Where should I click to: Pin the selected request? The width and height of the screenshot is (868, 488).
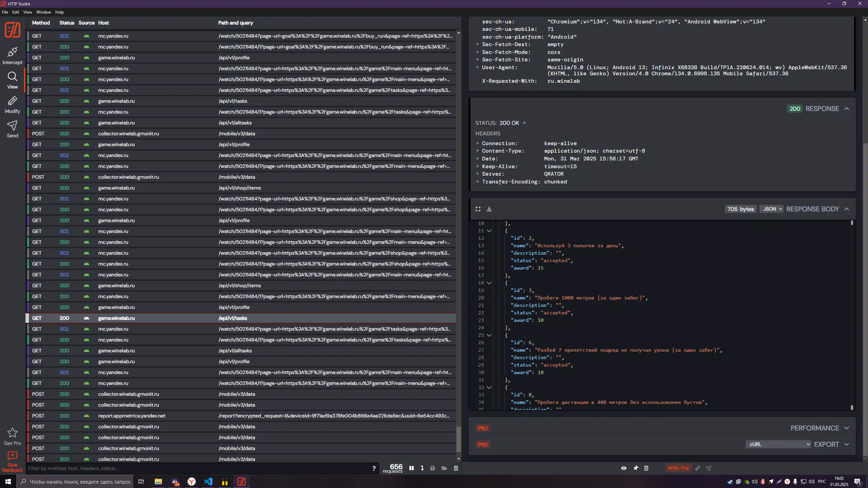tap(636, 468)
